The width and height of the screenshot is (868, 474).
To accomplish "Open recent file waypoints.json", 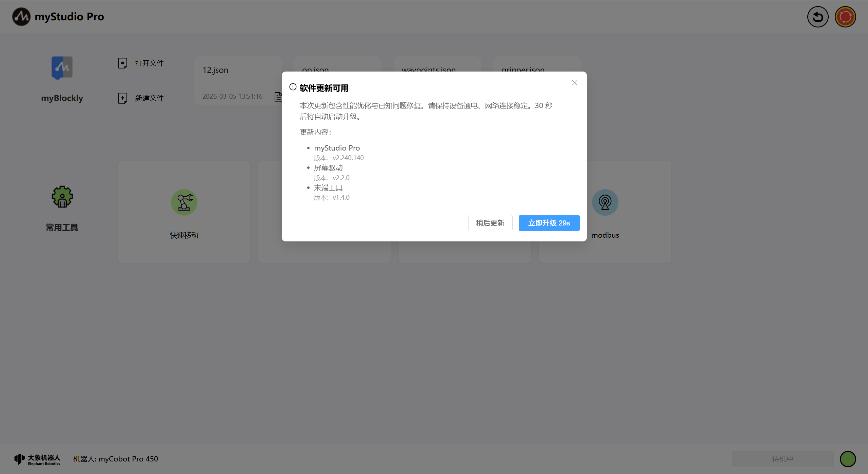I will (x=429, y=68).
